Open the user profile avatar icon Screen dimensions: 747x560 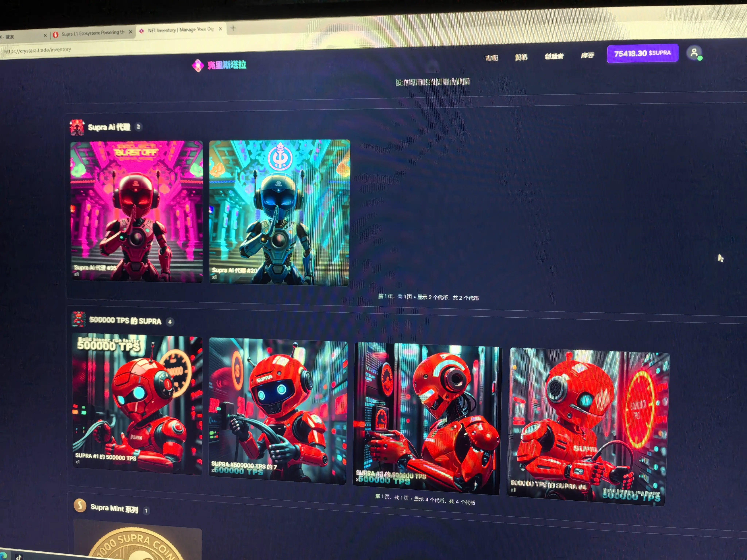[694, 53]
